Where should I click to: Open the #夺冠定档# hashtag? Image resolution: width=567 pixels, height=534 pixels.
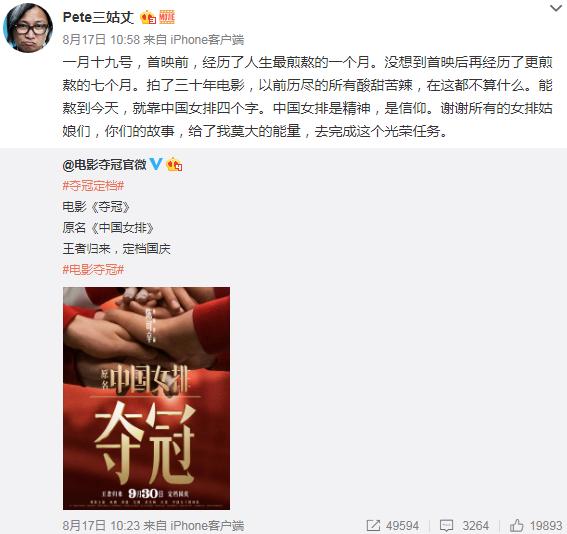[93, 186]
